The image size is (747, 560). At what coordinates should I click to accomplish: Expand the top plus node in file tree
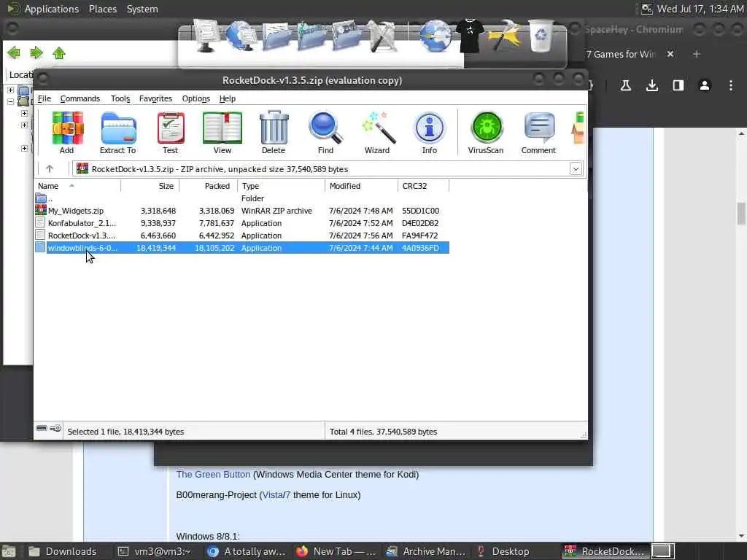[x=10, y=90]
